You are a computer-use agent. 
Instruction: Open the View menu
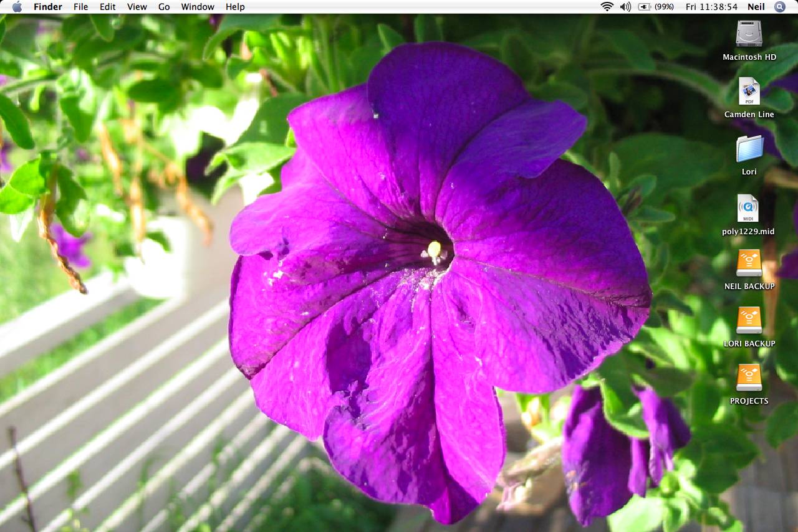pyautogui.click(x=137, y=7)
